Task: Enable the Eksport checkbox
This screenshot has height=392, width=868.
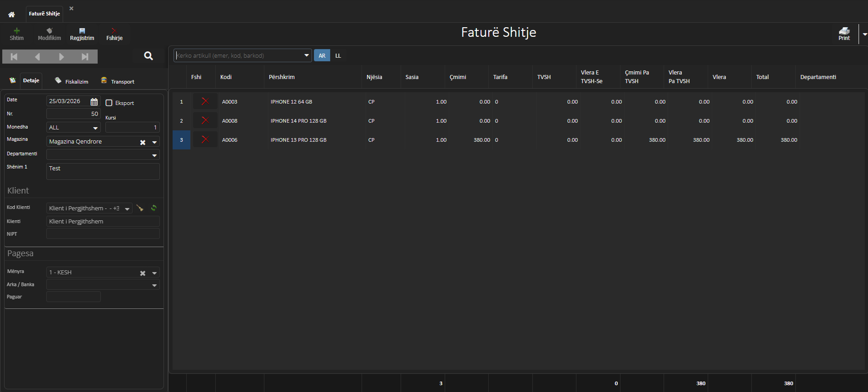Action: [x=109, y=103]
